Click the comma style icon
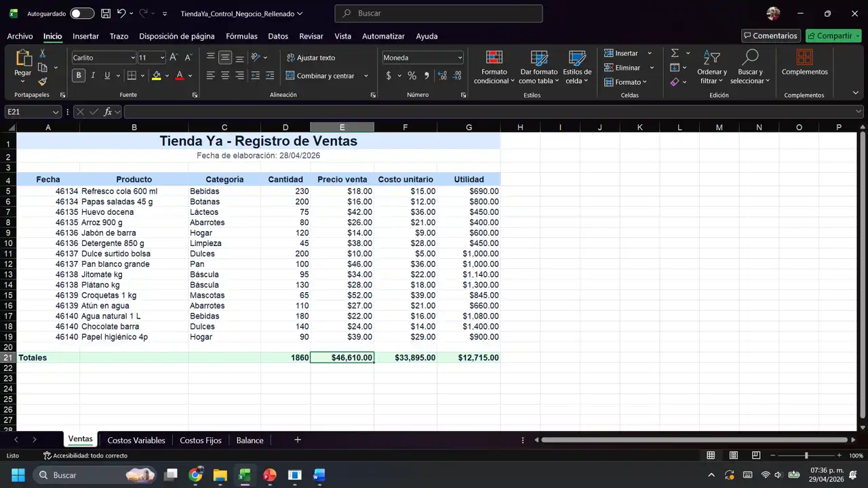The image size is (868, 488). (427, 76)
